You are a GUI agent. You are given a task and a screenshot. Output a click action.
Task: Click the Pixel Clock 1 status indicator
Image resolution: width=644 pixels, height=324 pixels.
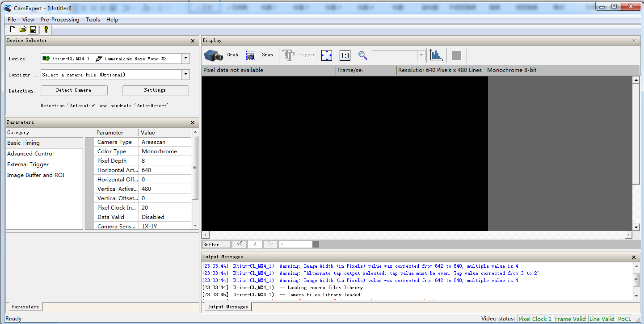535,319
